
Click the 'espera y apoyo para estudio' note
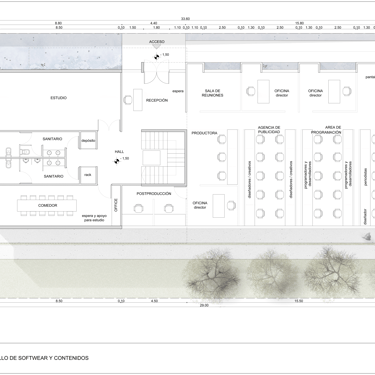[93, 218]
